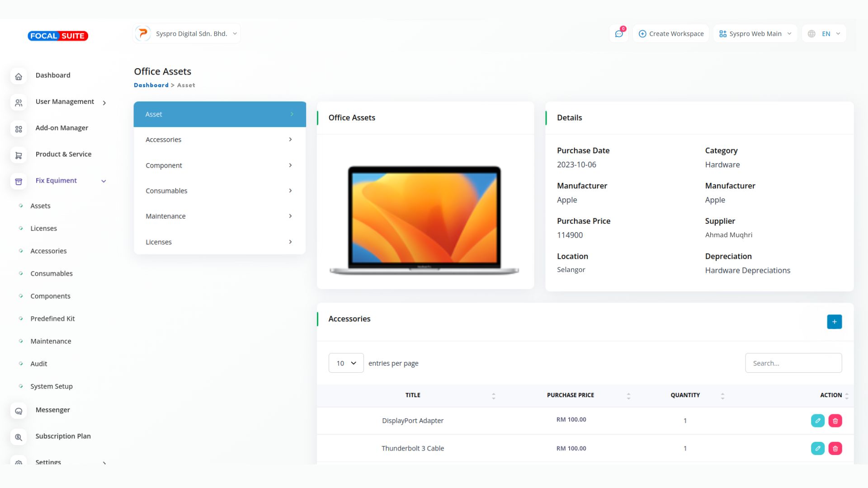Click the Dashboard home icon
The width and height of the screenshot is (868, 488).
point(19,76)
